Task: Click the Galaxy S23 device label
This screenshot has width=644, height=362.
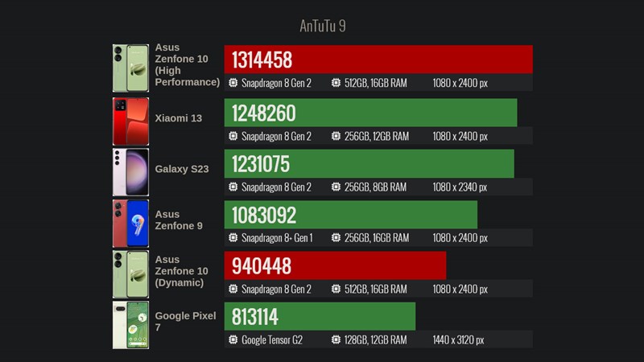Action: 182,169
